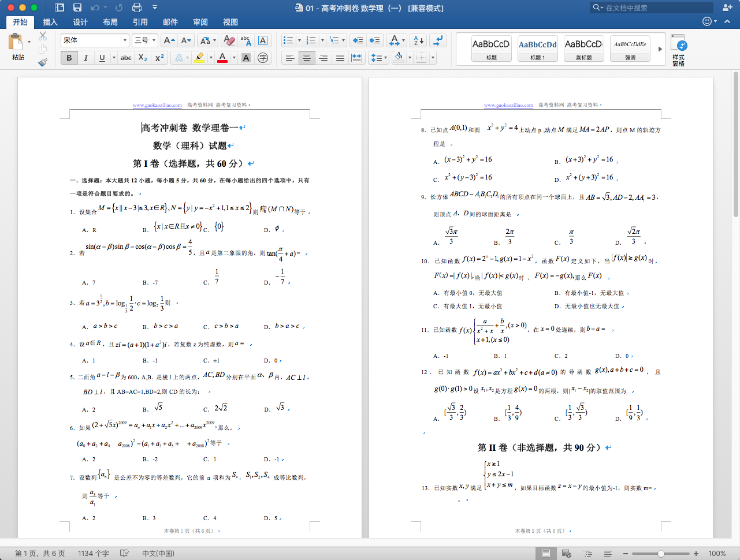
Task: Expand the styles gallery arrow
Action: tap(660, 49)
